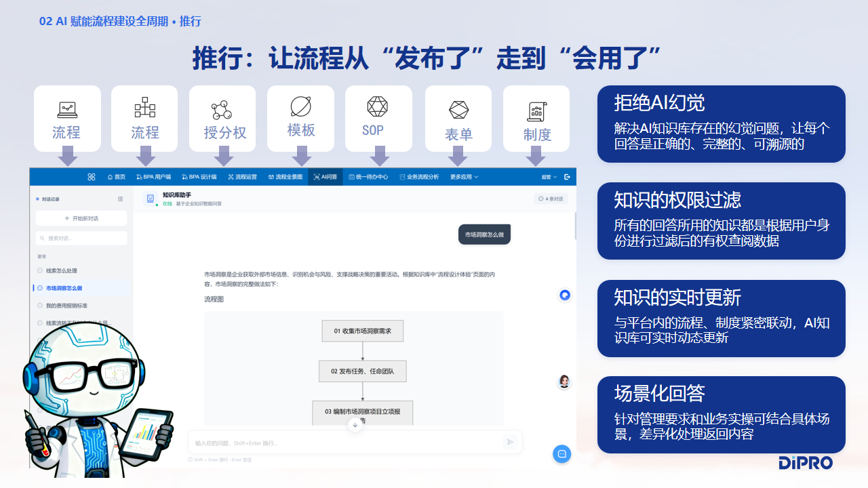Select 市场洞察怎么做 in the conversation list
The image size is (868, 488).
(81, 288)
